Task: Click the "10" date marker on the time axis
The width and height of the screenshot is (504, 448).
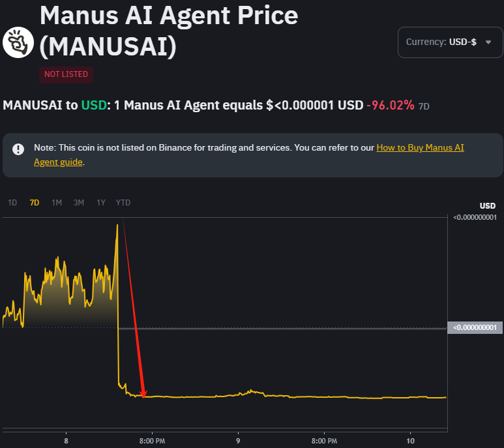Action: coord(411,440)
